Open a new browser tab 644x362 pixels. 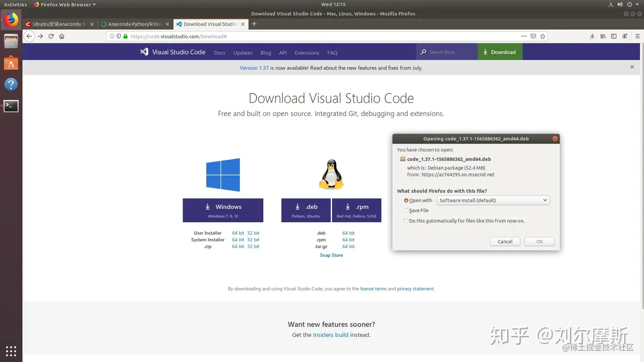tap(254, 24)
